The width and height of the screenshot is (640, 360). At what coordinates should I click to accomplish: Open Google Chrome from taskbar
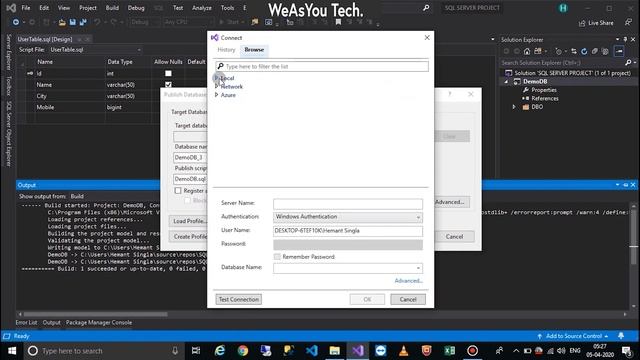pyautogui.click(x=243, y=351)
